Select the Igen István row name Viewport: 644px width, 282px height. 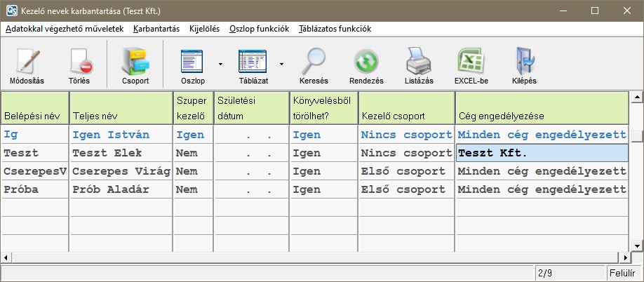pos(121,135)
